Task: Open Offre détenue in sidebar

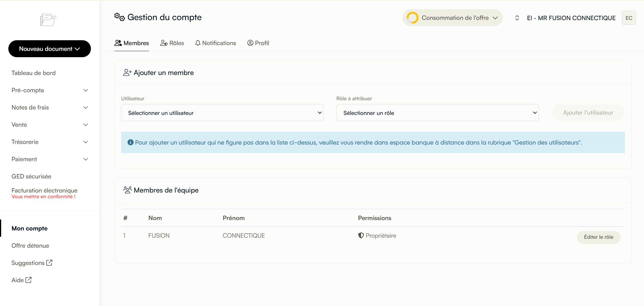Action: coord(30,245)
